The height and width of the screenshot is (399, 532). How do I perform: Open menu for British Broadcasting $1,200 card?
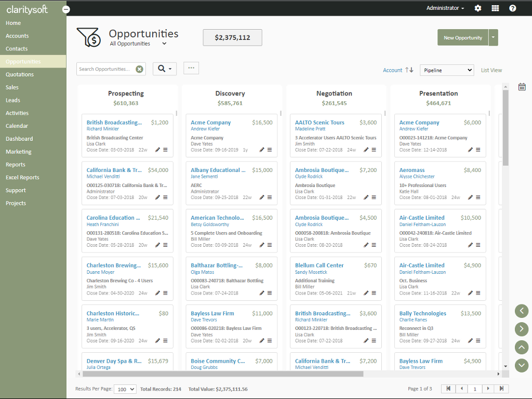coord(165,150)
